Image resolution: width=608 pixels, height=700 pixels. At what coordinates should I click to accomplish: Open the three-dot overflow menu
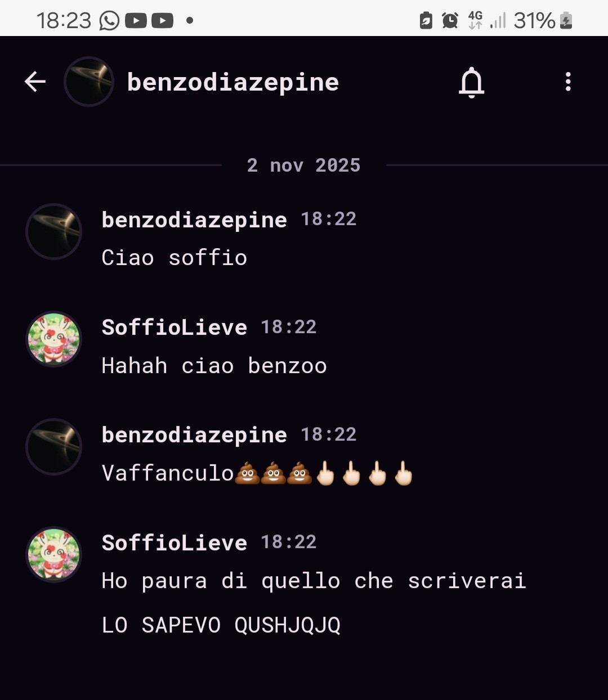568,82
